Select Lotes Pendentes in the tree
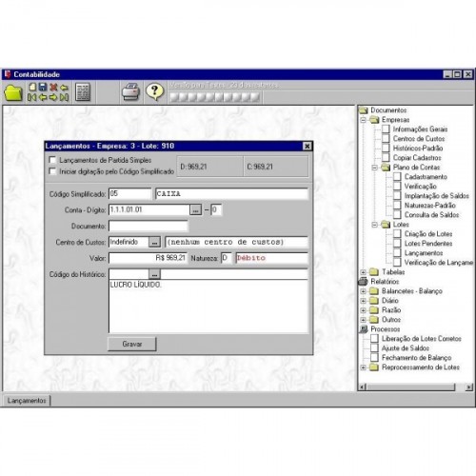 click(x=428, y=244)
